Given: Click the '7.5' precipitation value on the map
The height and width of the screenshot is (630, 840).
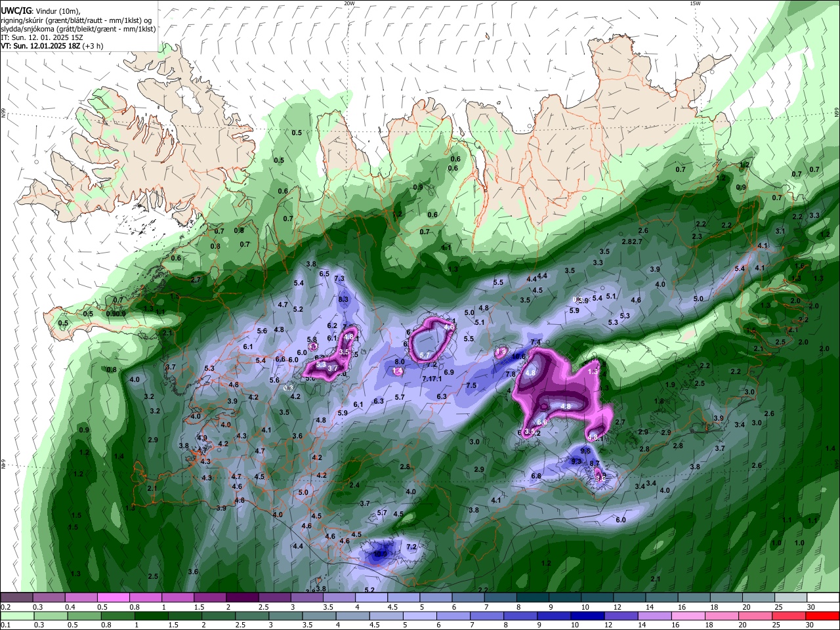Looking at the screenshot, I should (471, 385).
